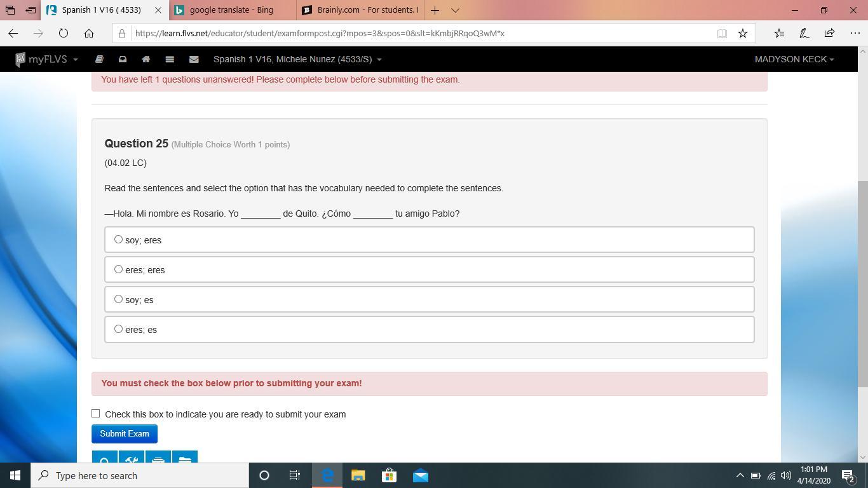Viewport: 868px width, 488px height.
Task: Click the Submit Exam button
Action: click(125, 434)
